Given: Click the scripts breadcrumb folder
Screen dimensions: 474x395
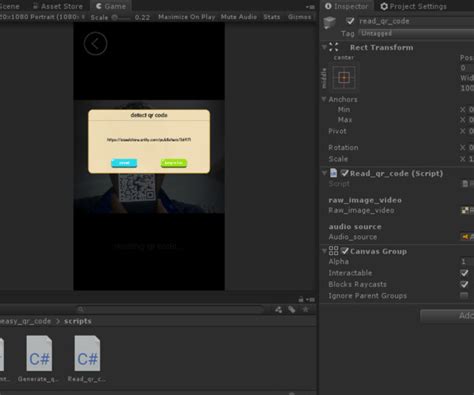Looking at the screenshot, I should click(78, 321).
